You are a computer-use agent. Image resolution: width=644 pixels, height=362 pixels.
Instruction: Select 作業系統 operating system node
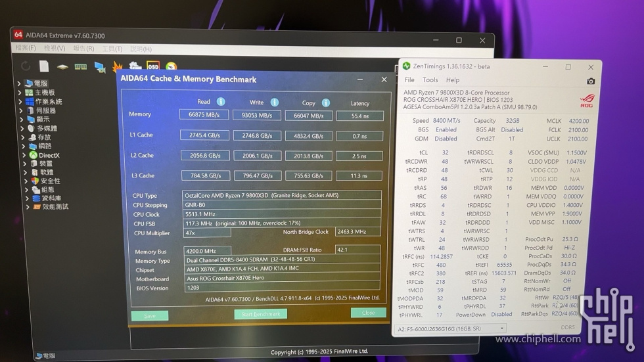[x=44, y=101]
